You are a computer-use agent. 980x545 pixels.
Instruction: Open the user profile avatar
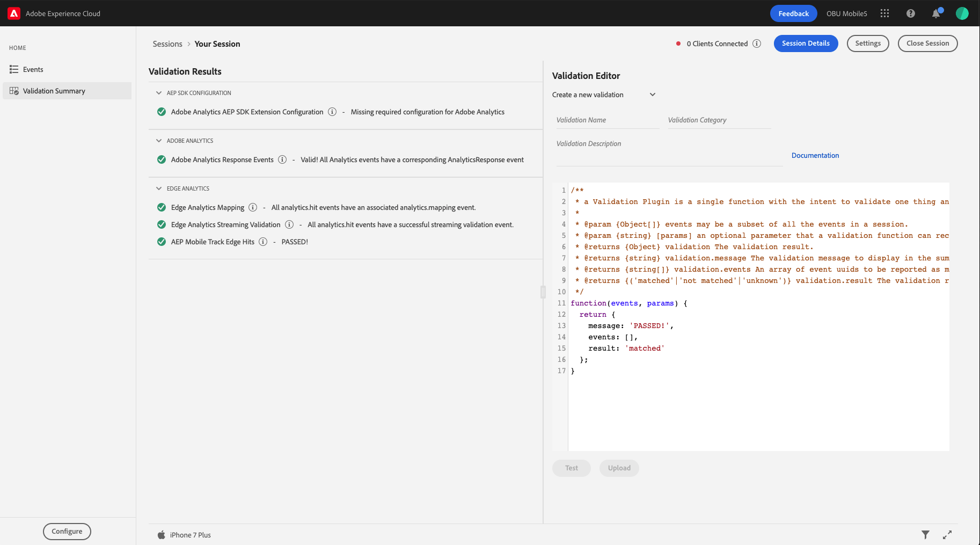point(962,13)
